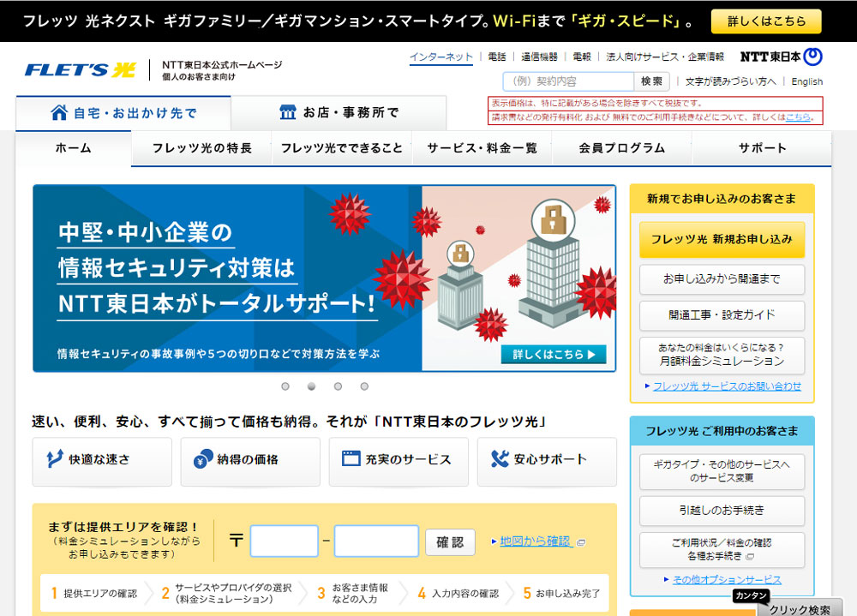Click the 通信機器 top link

[x=539, y=57]
